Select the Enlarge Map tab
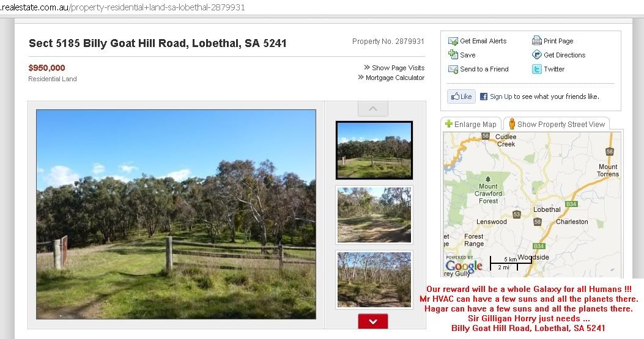The height and width of the screenshot is (339, 644). click(x=471, y=124)
